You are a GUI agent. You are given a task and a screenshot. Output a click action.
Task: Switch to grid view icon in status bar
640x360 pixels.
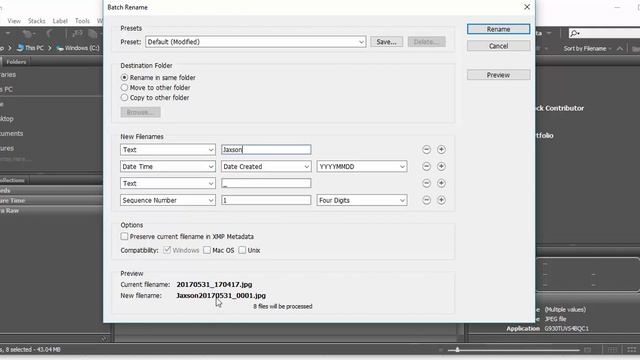click(612, 349)
